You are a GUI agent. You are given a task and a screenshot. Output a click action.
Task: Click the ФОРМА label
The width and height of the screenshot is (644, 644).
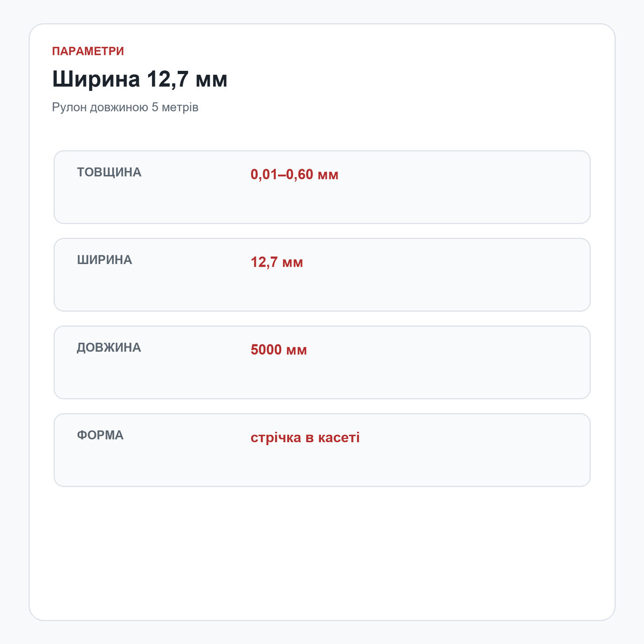[100, 435]
